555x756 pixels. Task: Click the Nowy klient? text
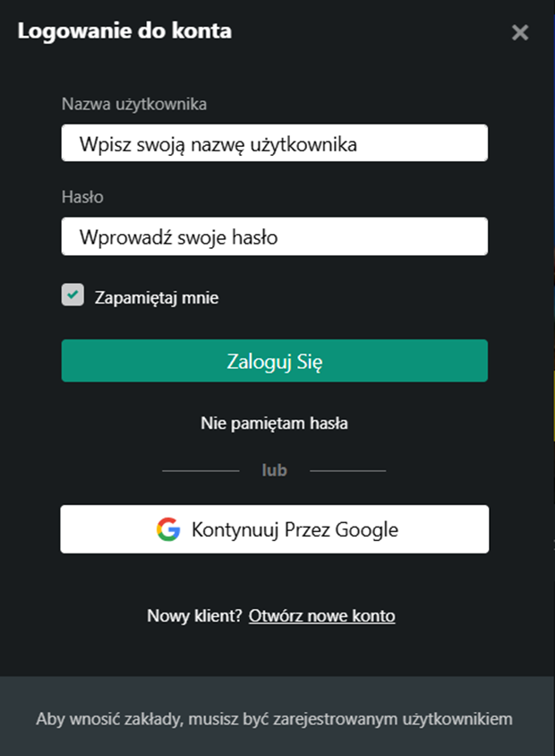pyautogui.click(x=195, y=616)
